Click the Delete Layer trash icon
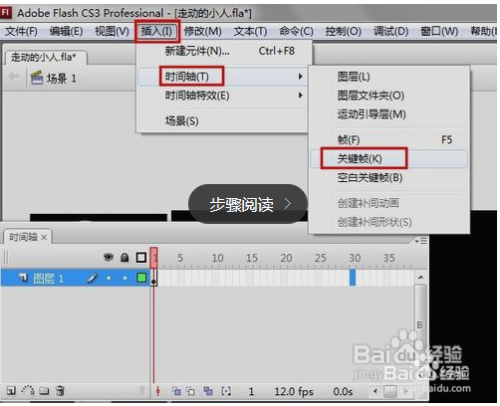 pyautogui.click(x=60, y=390)
